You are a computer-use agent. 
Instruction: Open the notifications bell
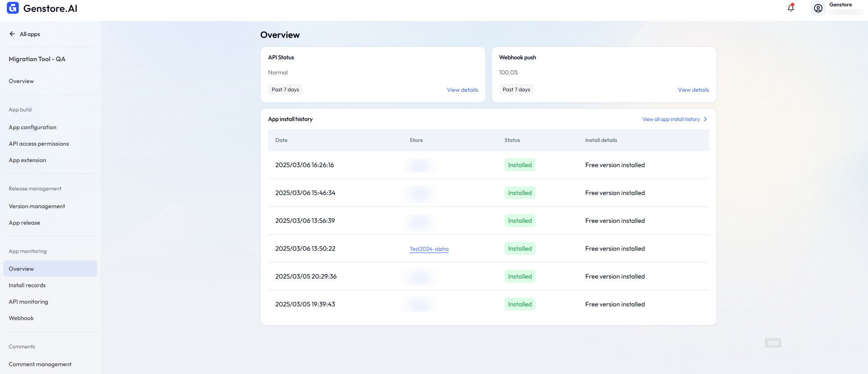791,8
